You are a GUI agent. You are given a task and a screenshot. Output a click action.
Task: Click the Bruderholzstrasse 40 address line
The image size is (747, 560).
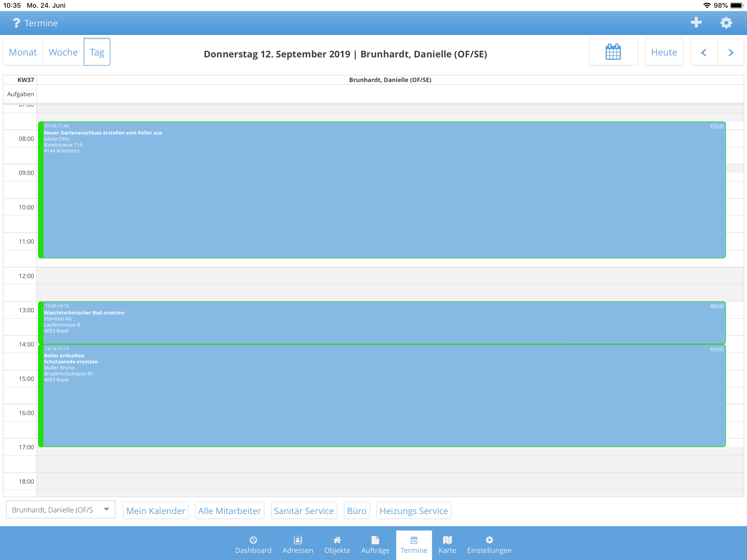[x=68, y=374]
